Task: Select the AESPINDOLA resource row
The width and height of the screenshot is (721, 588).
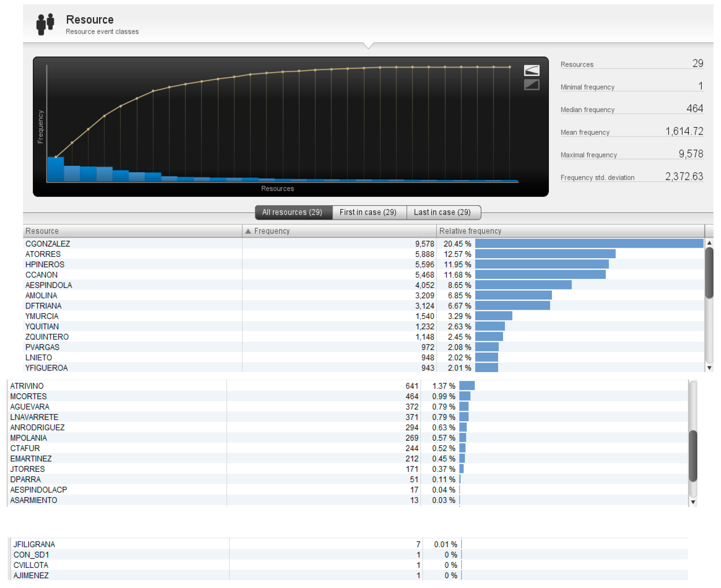Action: 49,285
